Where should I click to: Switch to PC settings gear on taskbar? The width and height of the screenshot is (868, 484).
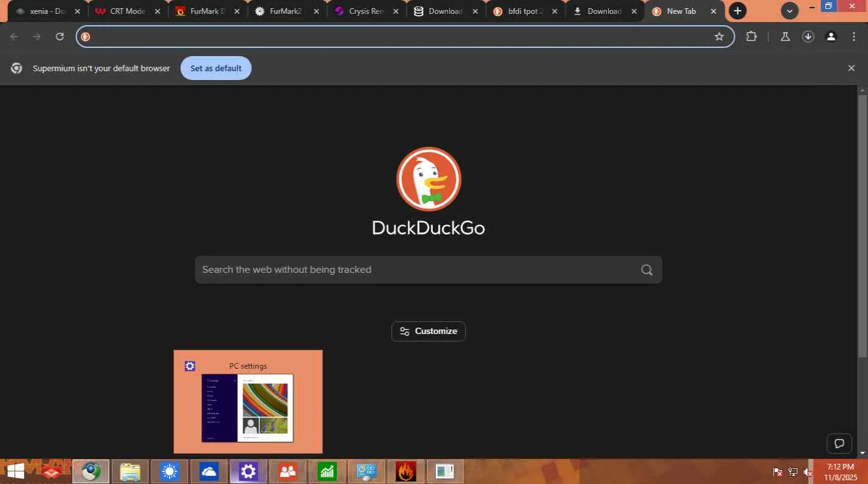tap(248, 471)
